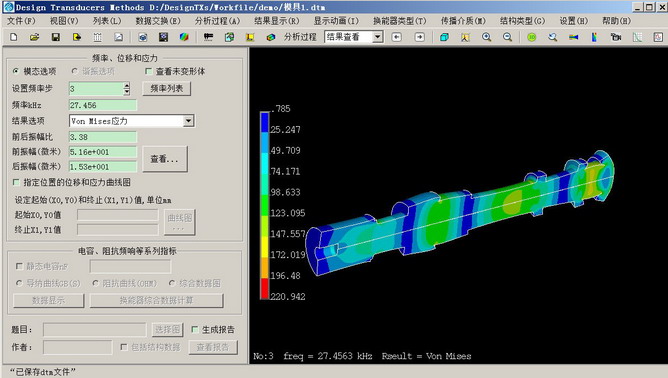Click the new file icon in toolbar
This screenshot has height=378, width=668.
click(14, 38)
